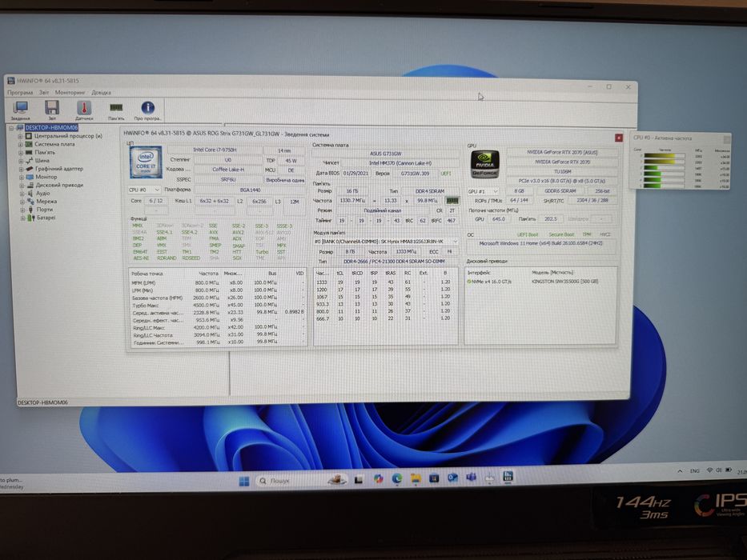
Task: Select Батареї item in the tree
Action: tap(46, 218)
